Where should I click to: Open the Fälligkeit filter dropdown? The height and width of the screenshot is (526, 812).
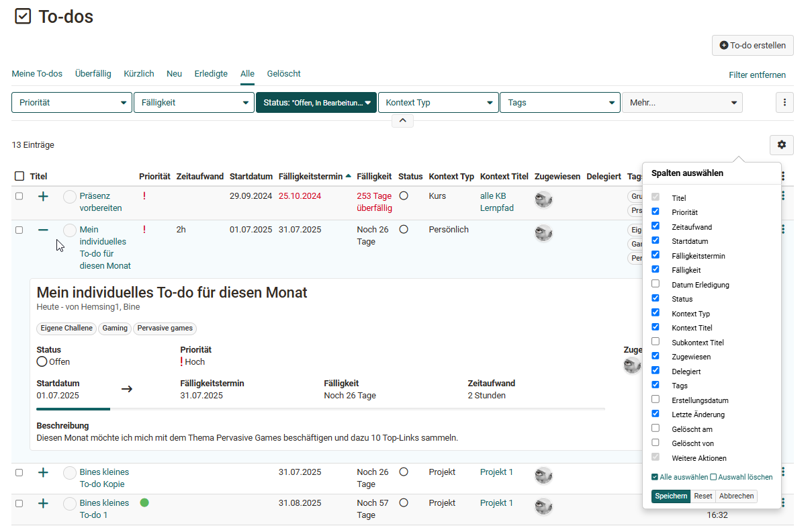click(193, 103)
